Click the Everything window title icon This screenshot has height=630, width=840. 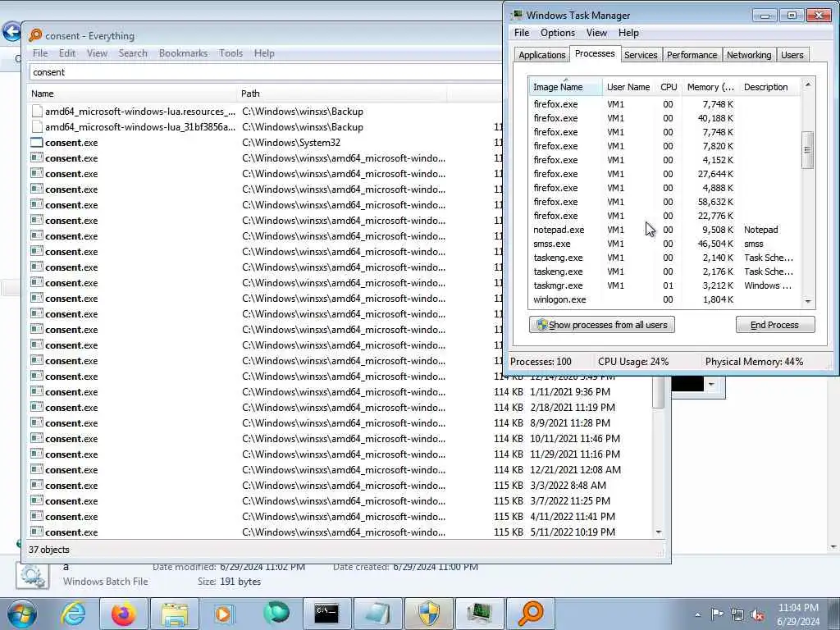tap(35, 35)
